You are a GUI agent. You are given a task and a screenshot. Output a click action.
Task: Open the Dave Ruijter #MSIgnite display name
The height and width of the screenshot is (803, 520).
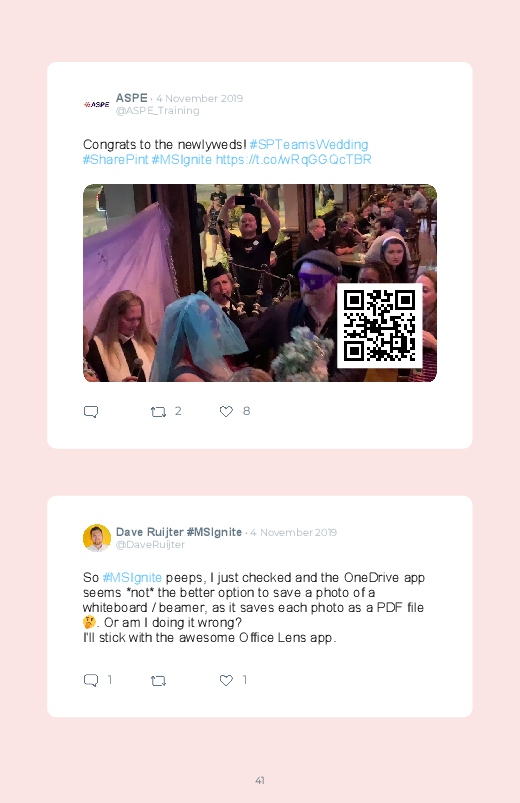pyautogui.click(x=179, y=532)
